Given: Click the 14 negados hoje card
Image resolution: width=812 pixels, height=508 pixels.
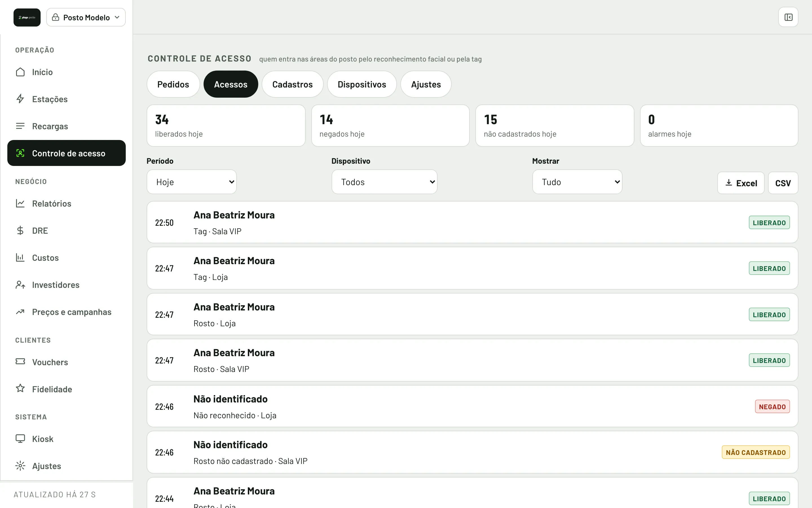Looking at the screenshot, I should 390,126.
